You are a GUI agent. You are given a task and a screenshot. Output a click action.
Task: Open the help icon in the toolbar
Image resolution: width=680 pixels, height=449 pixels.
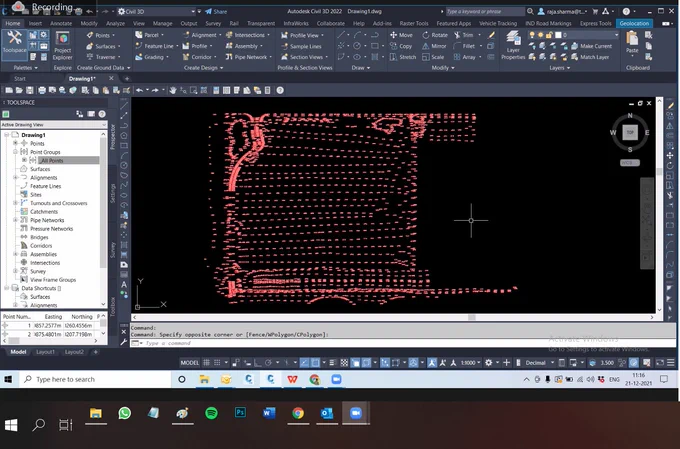coord(280,90)
